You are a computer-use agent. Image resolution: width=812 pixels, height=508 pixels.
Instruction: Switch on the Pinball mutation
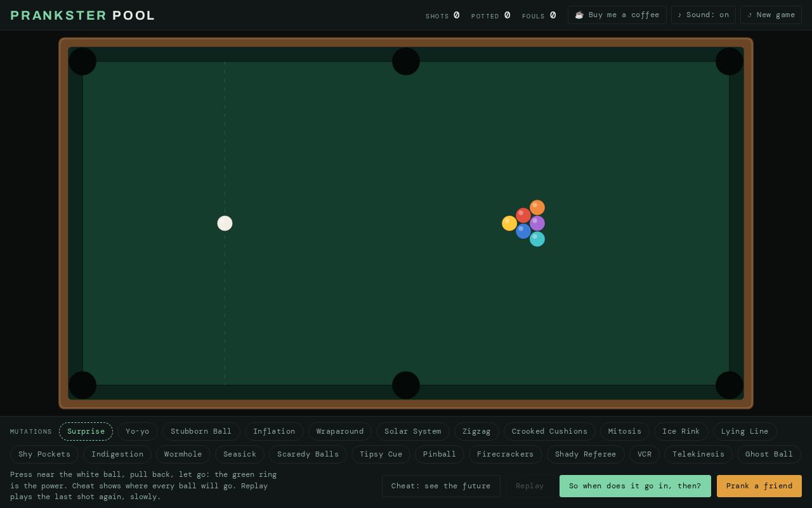point(440,455)
